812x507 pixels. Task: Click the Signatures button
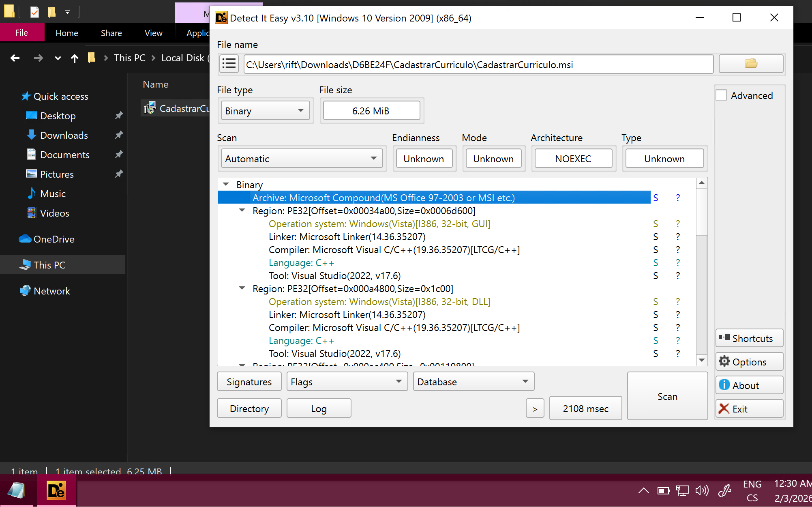coord(249,382)
